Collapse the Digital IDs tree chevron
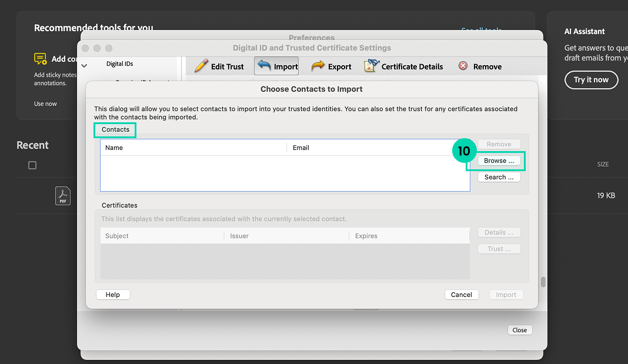The width and height of the screenshot is (628, 364). tap(84, 65)
